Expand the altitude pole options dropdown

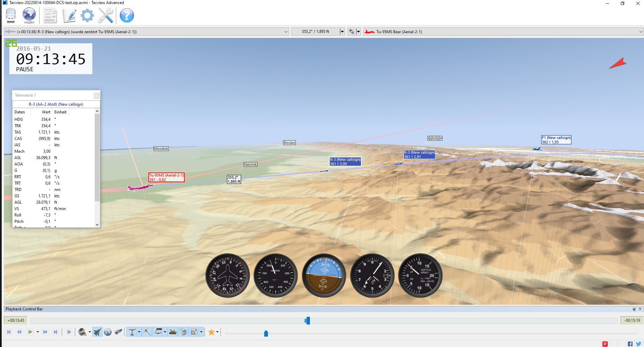tap(139, 332)
